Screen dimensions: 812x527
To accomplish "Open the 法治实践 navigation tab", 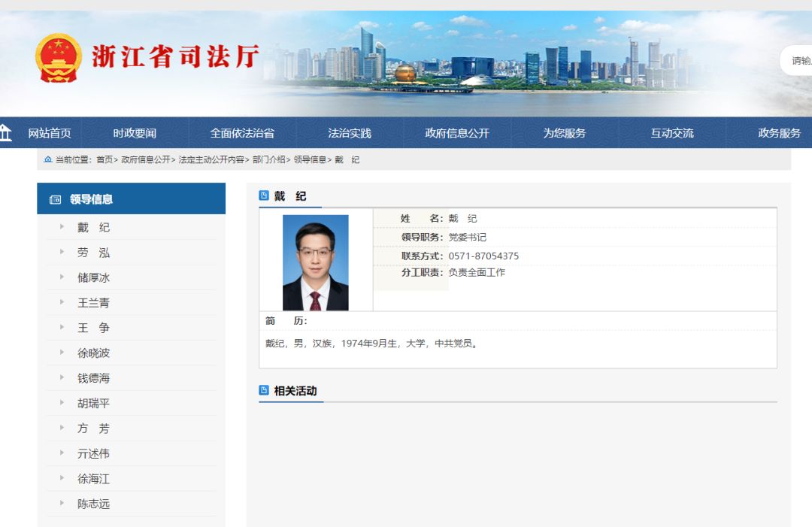I will 350,133.
